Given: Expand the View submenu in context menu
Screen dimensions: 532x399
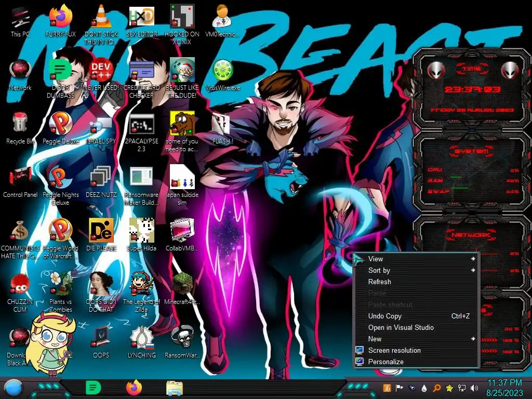Looking at the screenshot, I should pos(416,259).
